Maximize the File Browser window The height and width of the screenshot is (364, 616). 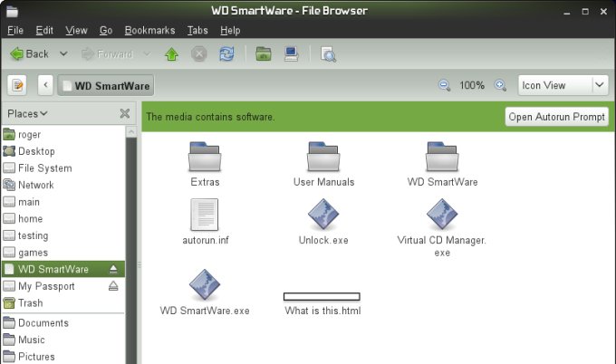click(585, 12)
